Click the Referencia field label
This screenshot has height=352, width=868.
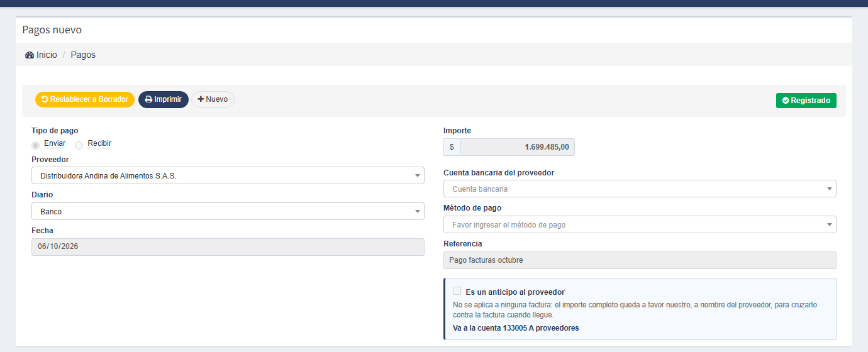[463, 244]
